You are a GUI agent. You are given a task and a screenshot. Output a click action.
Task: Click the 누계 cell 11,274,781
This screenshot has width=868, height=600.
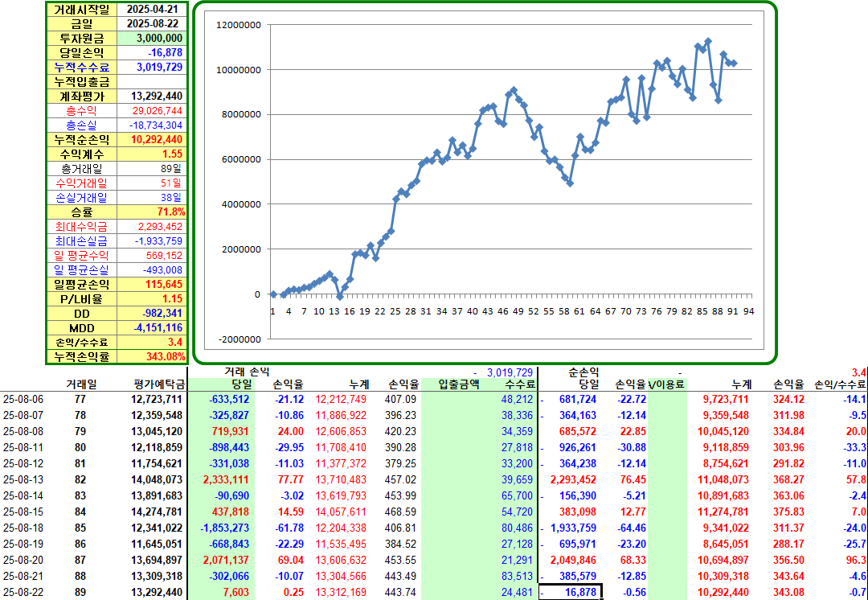(723, 512)
